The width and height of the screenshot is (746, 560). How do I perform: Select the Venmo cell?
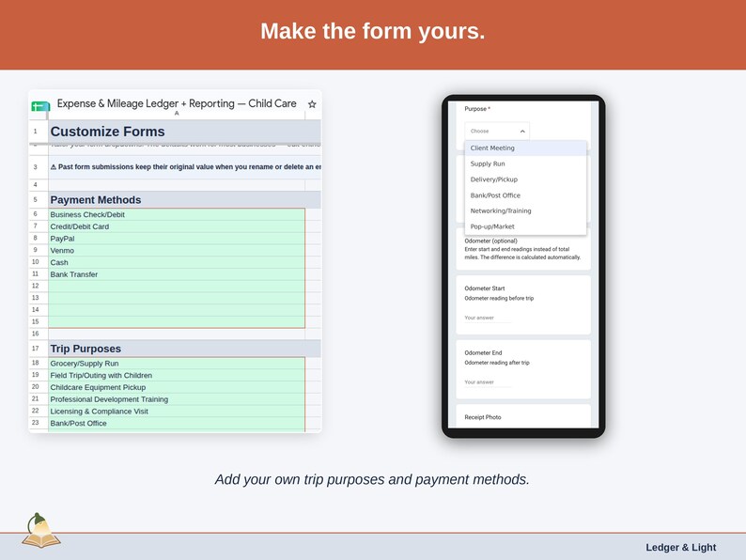[x=177, y=250]
